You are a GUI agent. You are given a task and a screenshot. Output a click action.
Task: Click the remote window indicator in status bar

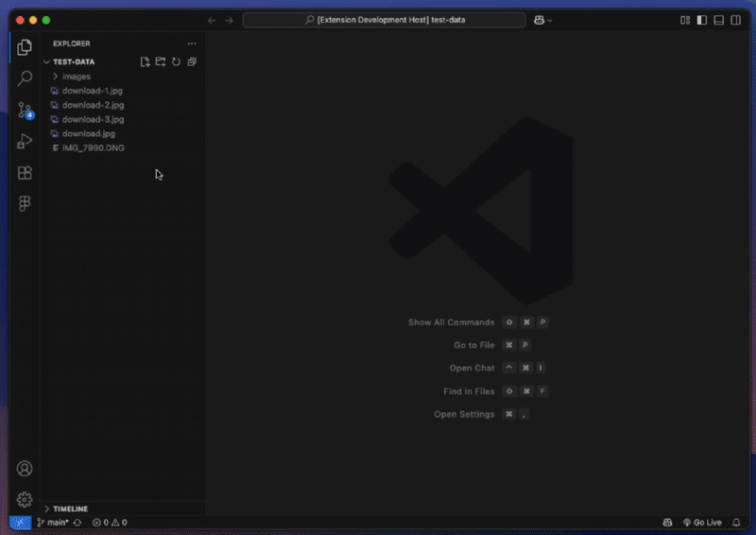coord(20,523)
